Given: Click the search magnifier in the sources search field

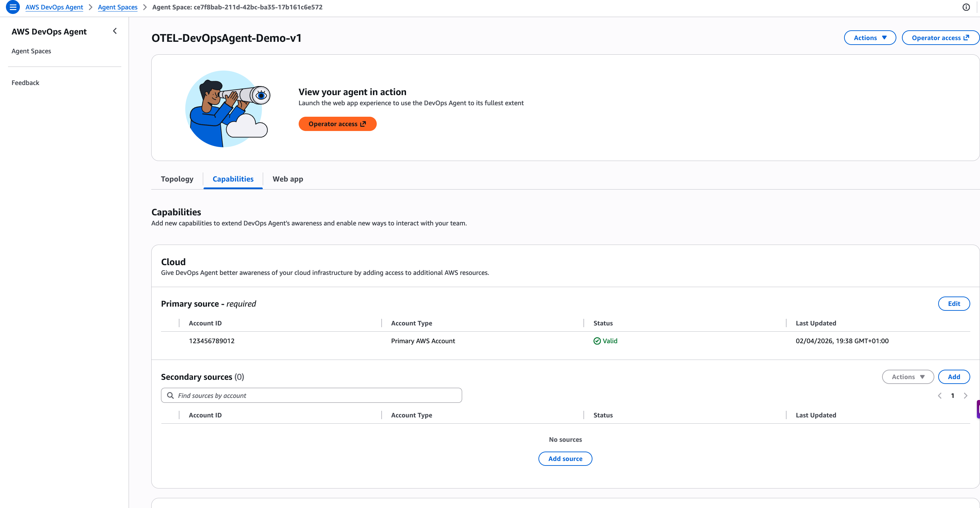Looking at the screenshot, I should (170, 395).
